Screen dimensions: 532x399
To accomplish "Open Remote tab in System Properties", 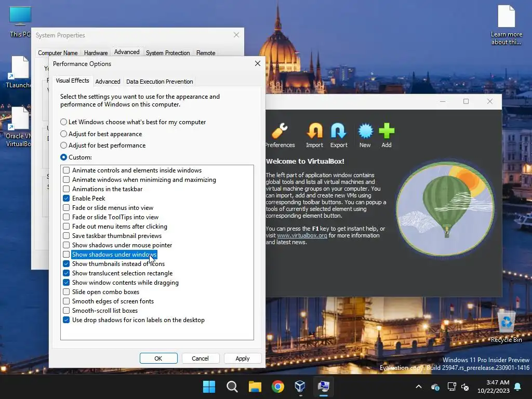I will tap(206, 53).
